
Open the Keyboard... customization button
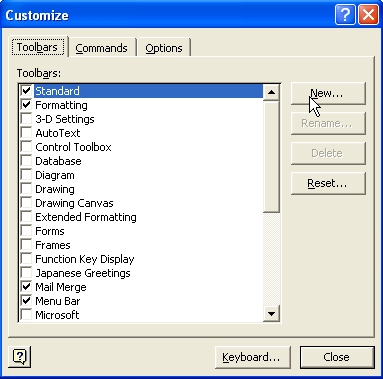coord(253,357)
